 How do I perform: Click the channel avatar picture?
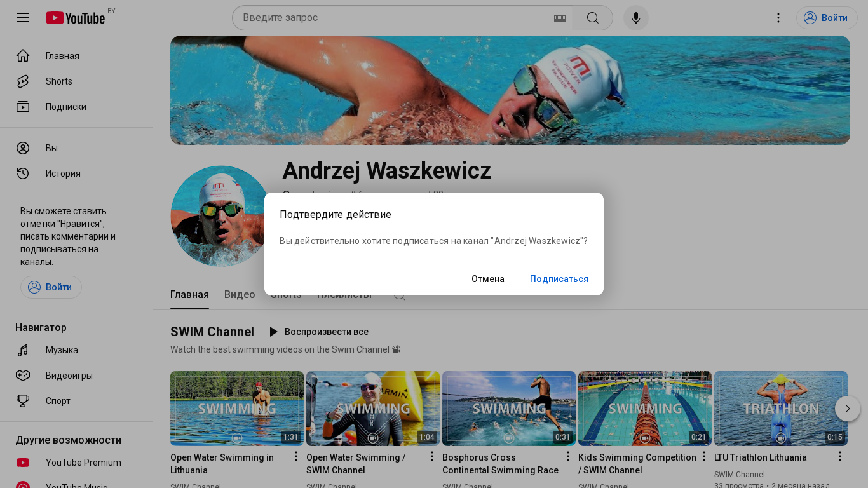click(221, 216)
